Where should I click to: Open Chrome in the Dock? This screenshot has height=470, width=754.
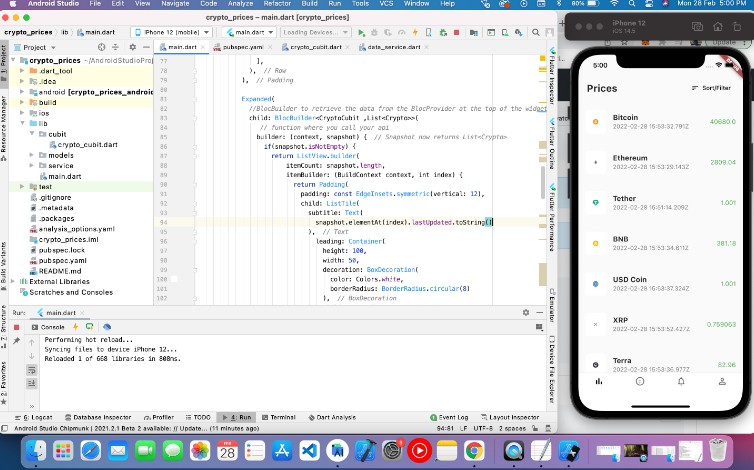click(474, 451)
